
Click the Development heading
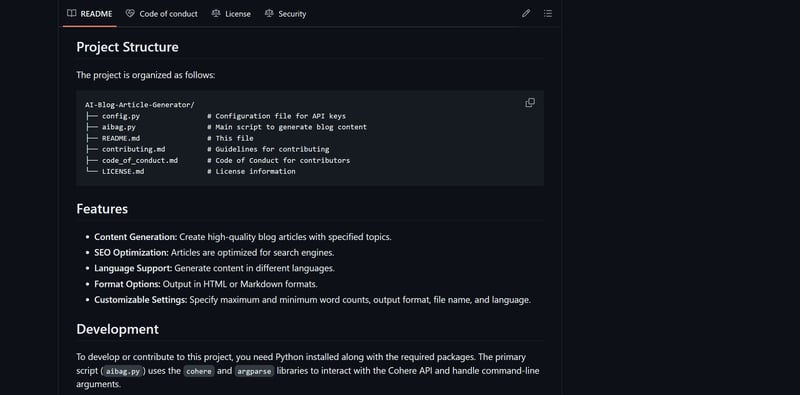[117, 329]
